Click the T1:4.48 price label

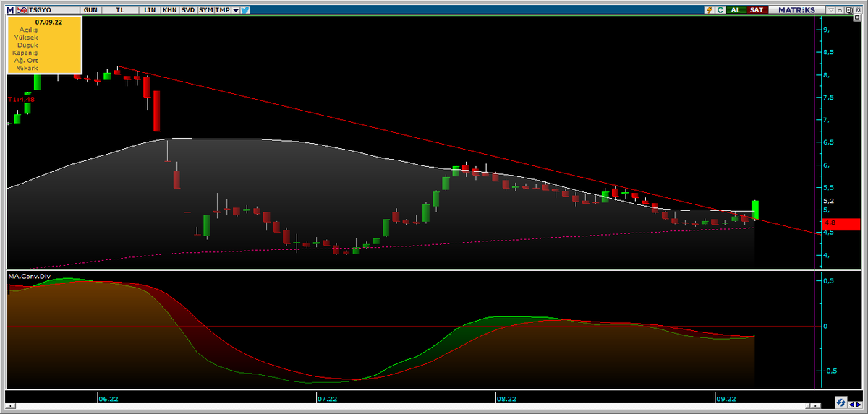pyautogui.click(x=21, y=100)
